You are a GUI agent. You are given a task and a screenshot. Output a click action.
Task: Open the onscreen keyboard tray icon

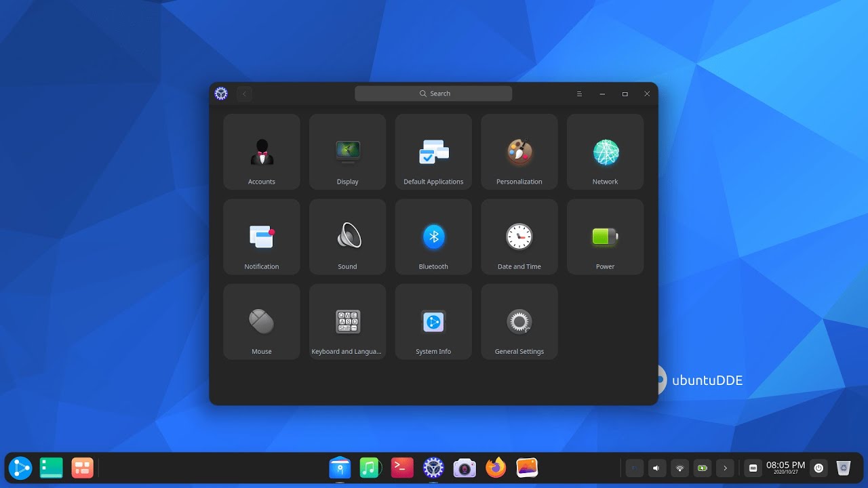point(753,468)
